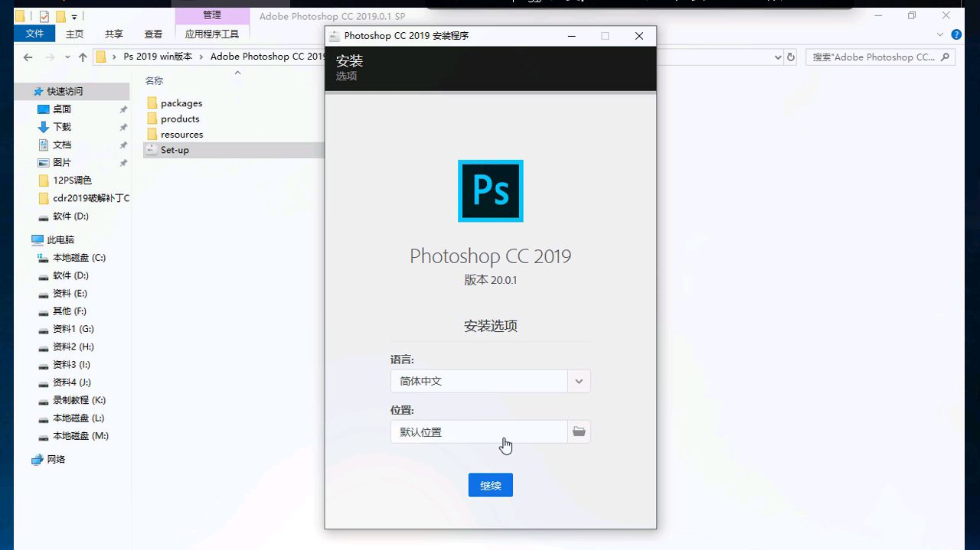Open the 应用程序工具 ribbon tab
980x550 pixels.
[212, 34]
